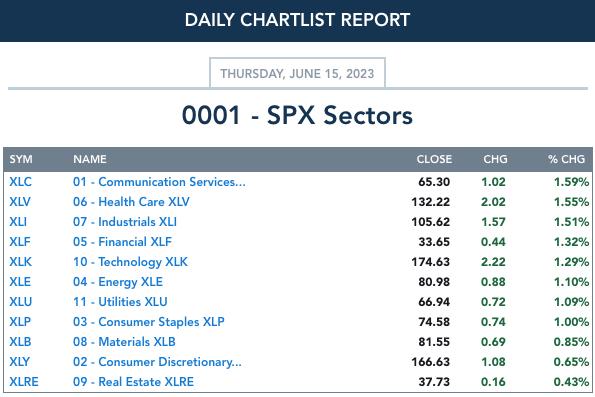Click 07 - Industrials XLI name

pos(125,222)
